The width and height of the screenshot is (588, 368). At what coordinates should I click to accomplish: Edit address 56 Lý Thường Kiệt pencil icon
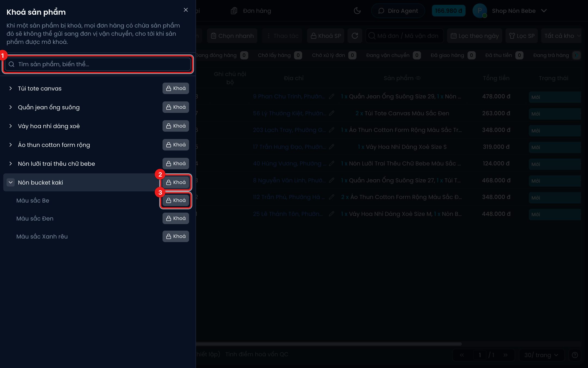click(332, 113)
